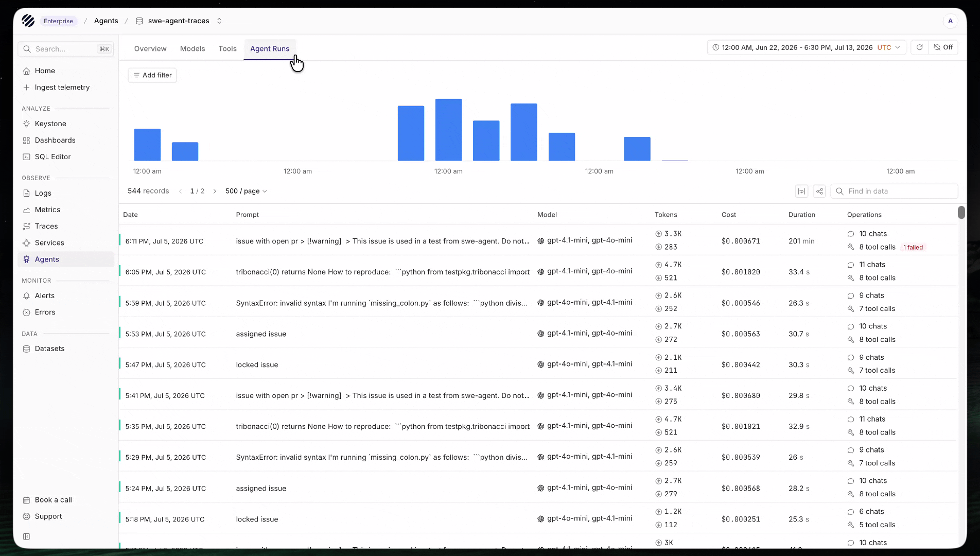The image size is (980, 556).
Task: Open swe-agent-traces dataset switcher
Action: pyautogui.click(x=179, y=21)
